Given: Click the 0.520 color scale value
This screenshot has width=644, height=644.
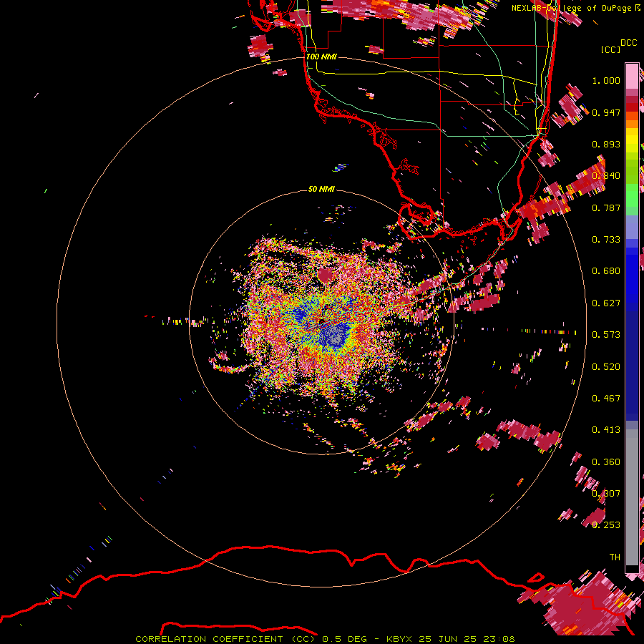Looking at the screenshot, I should pyautogui.click(x=606, y=367).
